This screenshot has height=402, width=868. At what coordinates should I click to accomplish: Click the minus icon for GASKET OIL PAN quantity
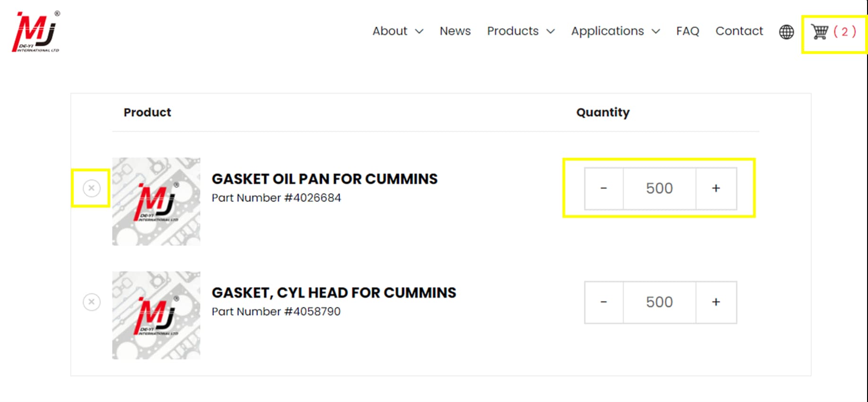(x=604, y=188)
